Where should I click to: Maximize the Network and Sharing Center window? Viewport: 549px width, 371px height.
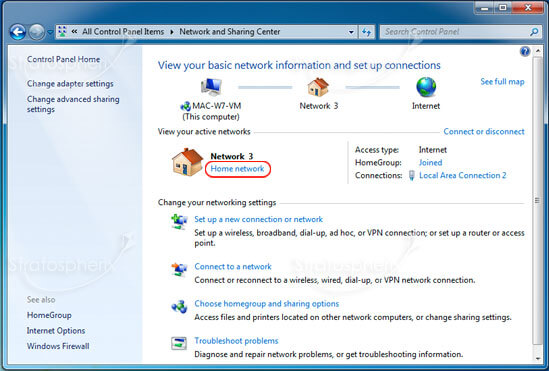503,8
